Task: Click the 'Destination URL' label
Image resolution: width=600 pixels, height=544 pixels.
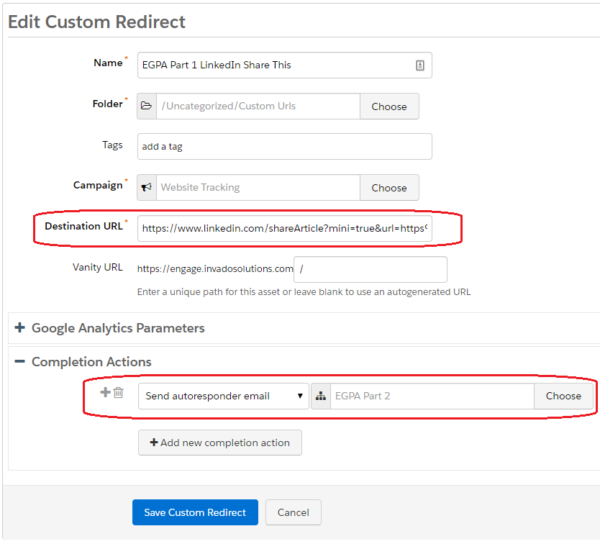Action: point(84,226)
